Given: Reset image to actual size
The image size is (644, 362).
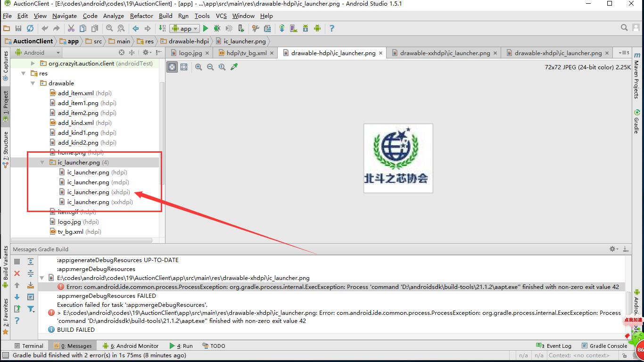Looking at the screenshot, I should pyautogui.click(x=222, y=67).
